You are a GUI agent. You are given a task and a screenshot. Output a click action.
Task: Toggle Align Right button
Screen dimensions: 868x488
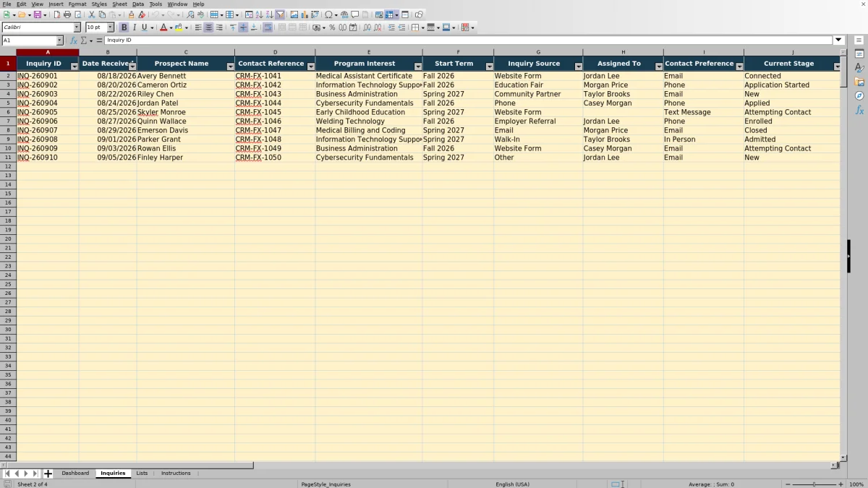(x=219, y=27)
